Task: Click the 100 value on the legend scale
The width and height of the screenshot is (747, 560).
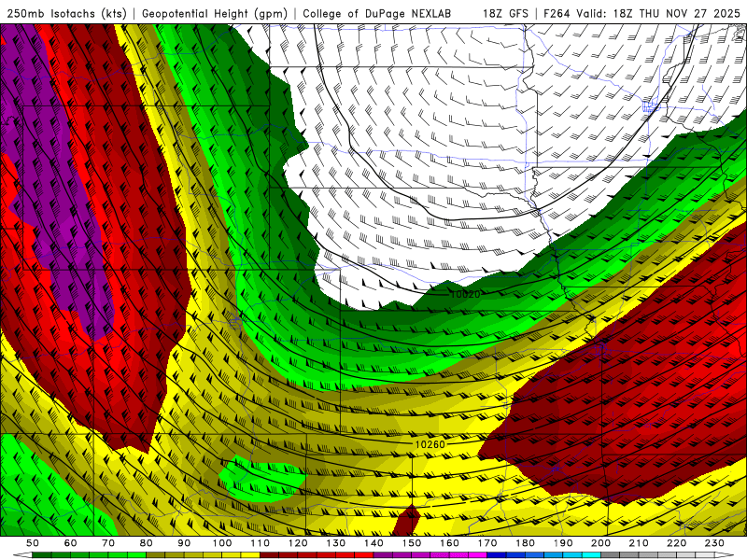Action: click(222, 543)
